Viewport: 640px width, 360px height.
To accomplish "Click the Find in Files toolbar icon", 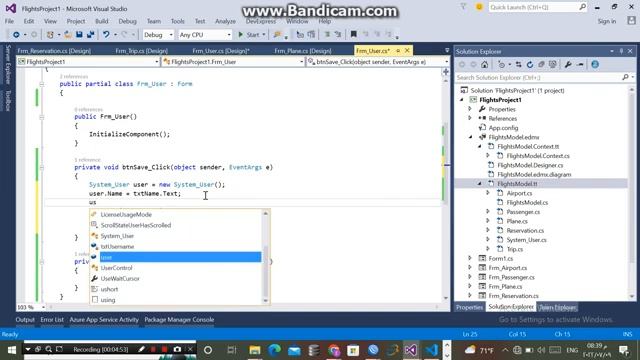I will (x=278, y=35).
